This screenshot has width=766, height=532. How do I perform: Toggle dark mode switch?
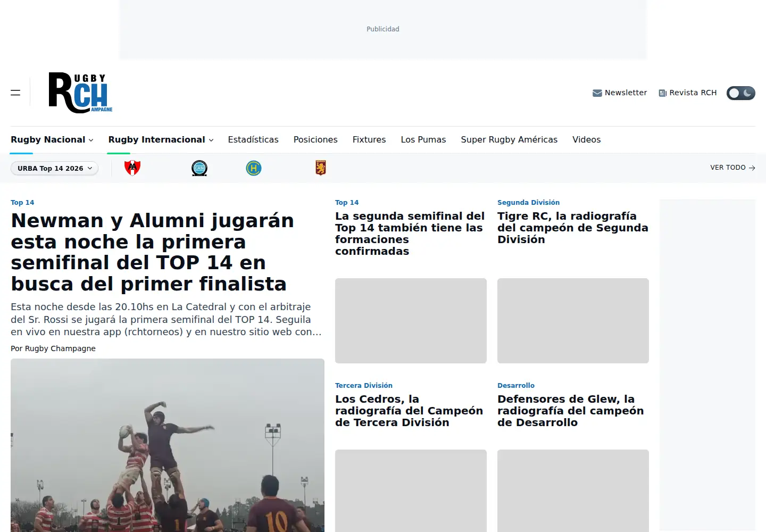pos(741,93)
